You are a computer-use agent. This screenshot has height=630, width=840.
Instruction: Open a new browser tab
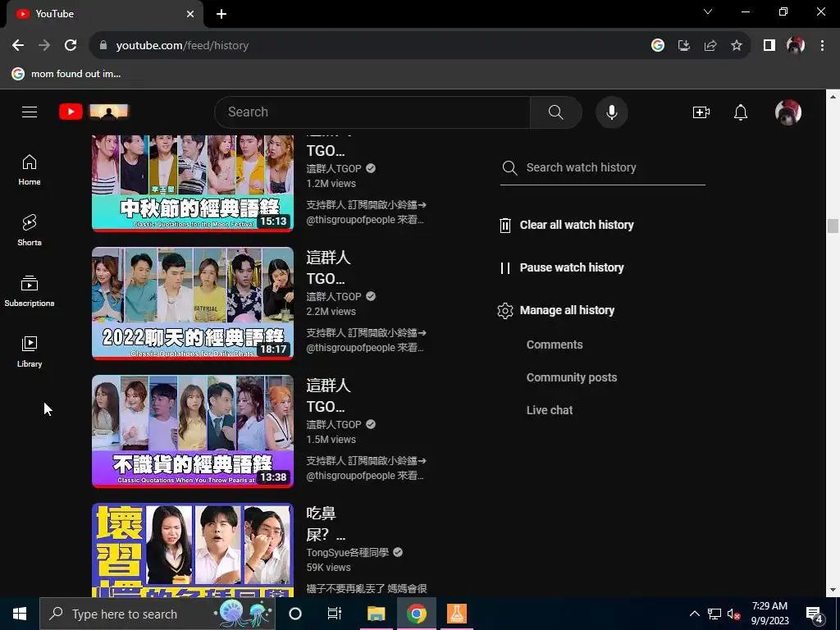coord(221,14)
